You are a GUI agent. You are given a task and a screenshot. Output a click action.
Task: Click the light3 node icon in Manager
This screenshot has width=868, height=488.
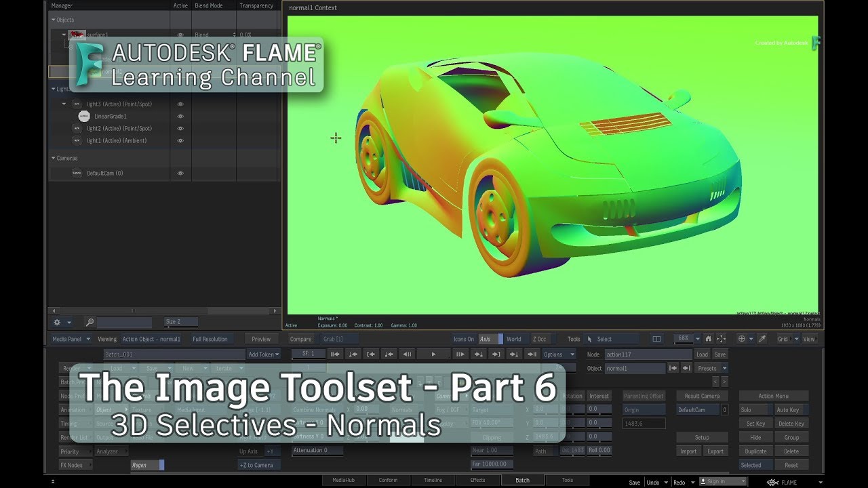click(x=77, y=104)
